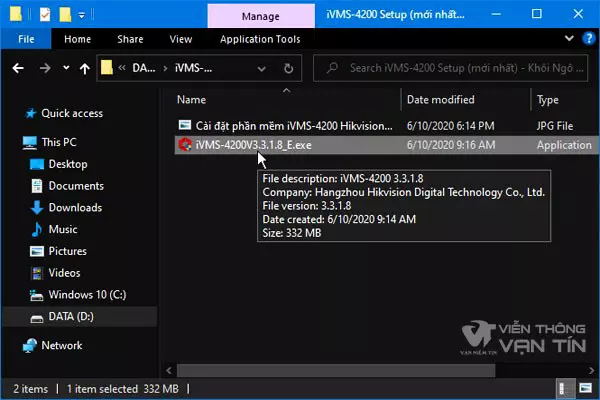The width and height of the screenshot is (600, 400).
Task: Click the Forward navigation arrow
Action: pyautogui.click(x=45, y=69)
